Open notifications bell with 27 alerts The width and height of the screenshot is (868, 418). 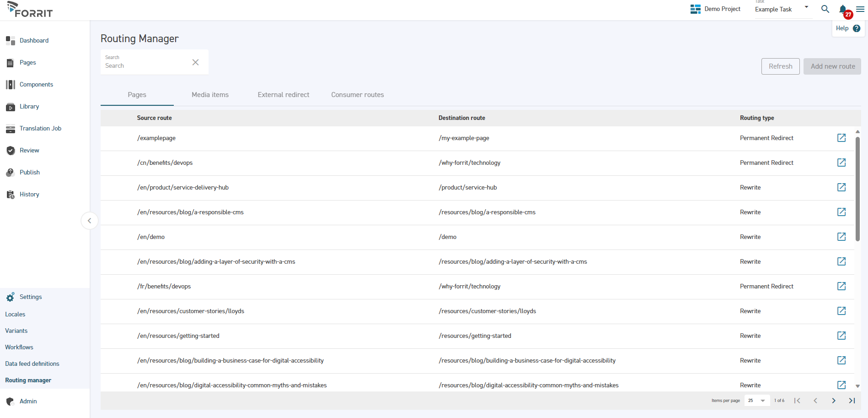coord(843,9)
